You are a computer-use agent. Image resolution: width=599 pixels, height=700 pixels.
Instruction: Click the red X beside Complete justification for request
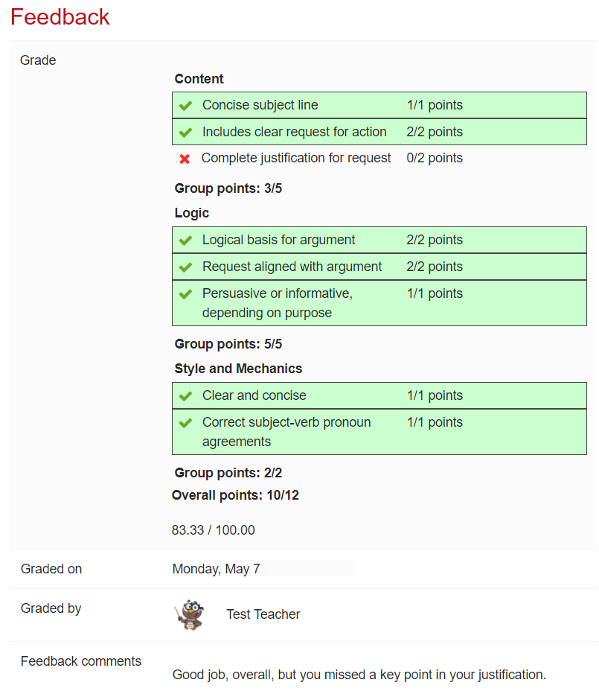tap(185, 158)
